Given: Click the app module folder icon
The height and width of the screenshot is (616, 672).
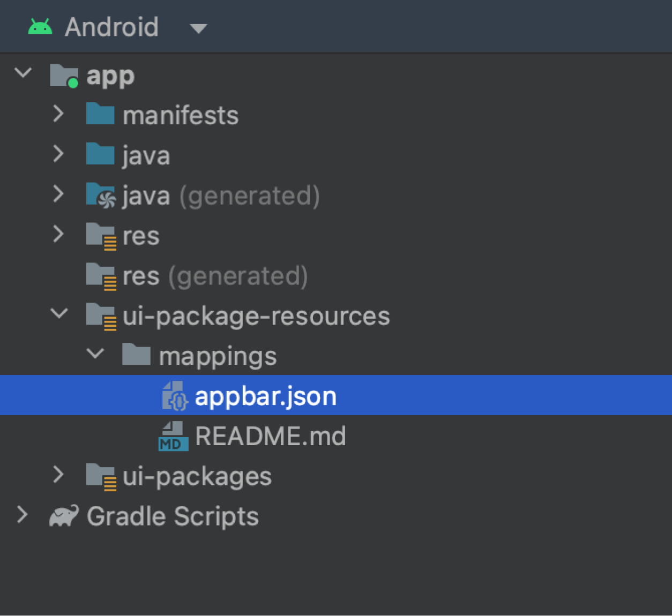Looking at the screenshot, I should 64,76.
